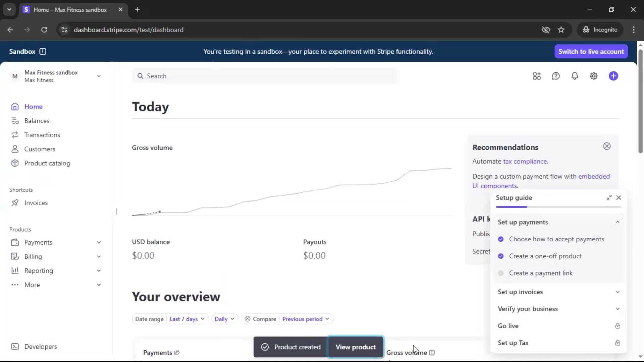
Task: Click the Create a one-off product step
Action: [x=545, y=256]
